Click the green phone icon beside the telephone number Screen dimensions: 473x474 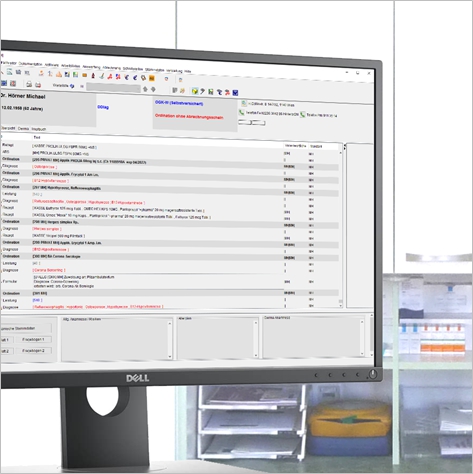(241, 113)
